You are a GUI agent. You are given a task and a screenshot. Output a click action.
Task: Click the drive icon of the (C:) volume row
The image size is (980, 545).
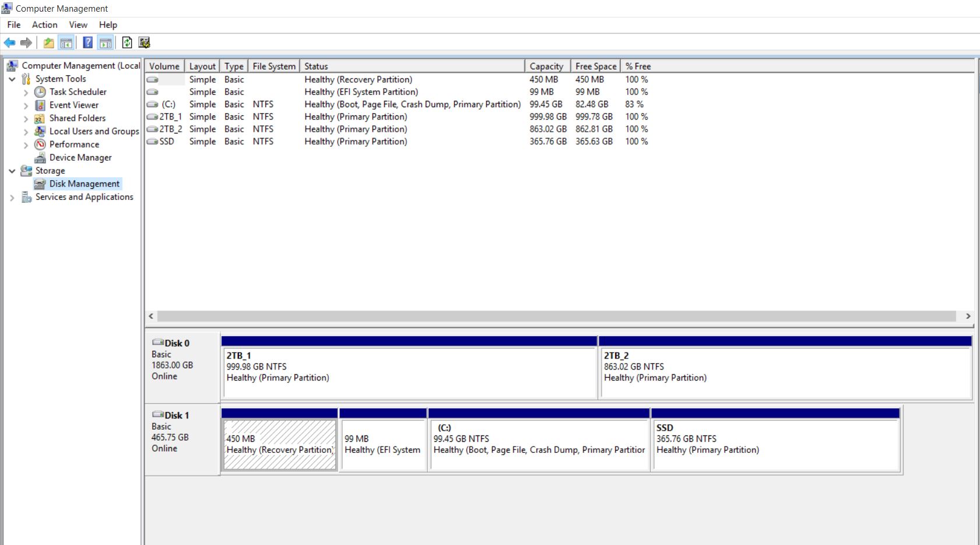[x=152, y=104]
